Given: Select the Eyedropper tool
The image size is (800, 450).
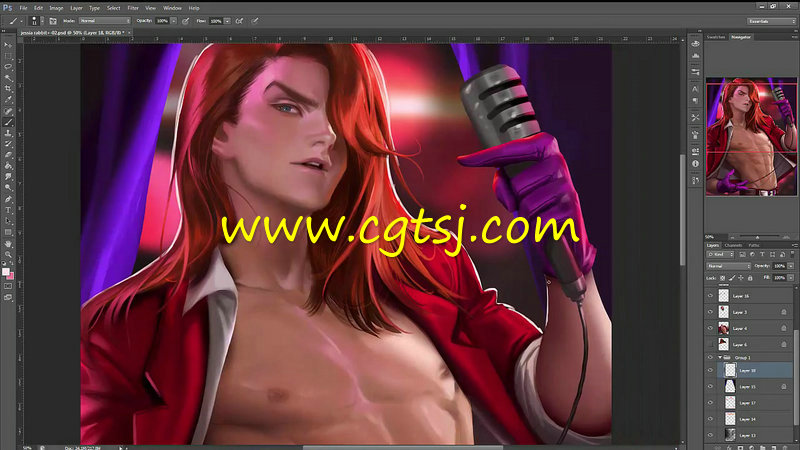Looking at the screenshot, I should (x=8, y=100).
